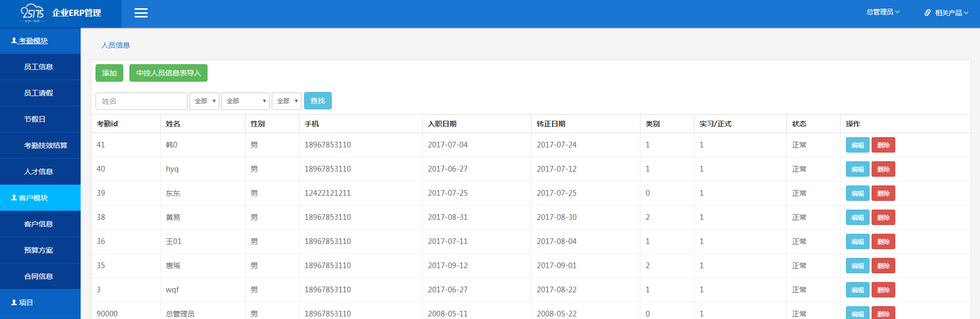The image size is (980, 319).
Task: Open the middle 全部 filter dropdown
Action: [x=246, y=101]
